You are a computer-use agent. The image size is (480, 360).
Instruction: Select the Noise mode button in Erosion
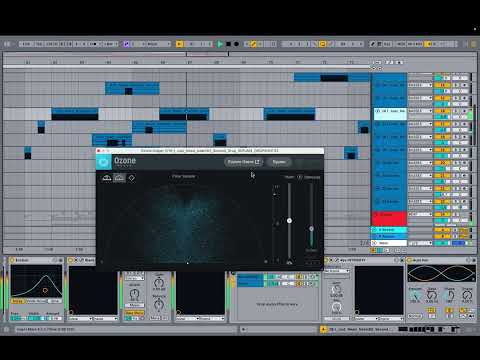[x=18, y=301]
